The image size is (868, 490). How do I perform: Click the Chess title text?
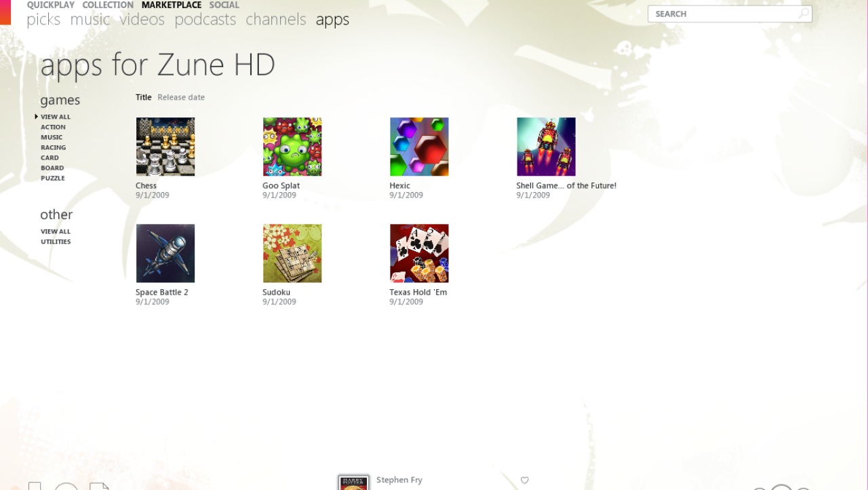pos(146,185)
